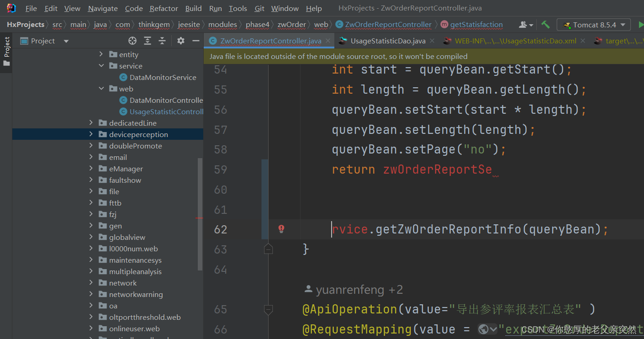Open the Build menu
The image size is (644, 339).
(x=194, y=8)
